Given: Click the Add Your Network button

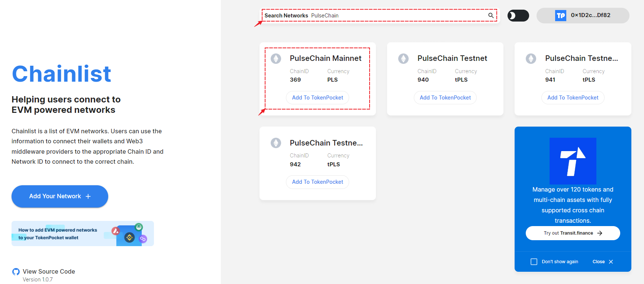Looking at the screenshot, I should pos(60,196).
